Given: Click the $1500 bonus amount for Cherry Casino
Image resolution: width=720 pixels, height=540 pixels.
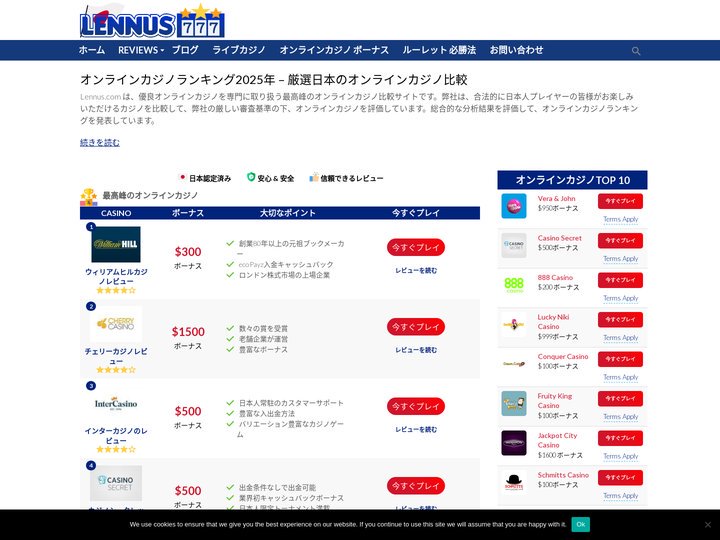Looking at the screenshot, I should [188, 332].
